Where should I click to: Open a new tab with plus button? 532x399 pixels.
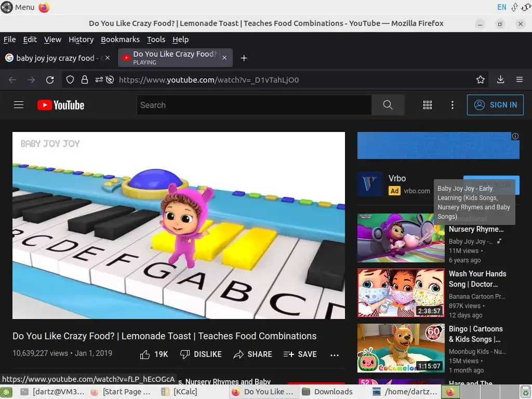coord(244,58)
